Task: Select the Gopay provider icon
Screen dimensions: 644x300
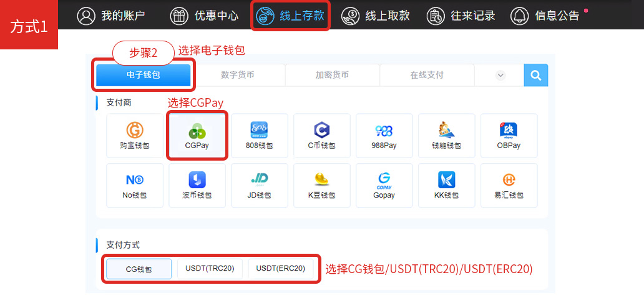Action: coord(384,181)
